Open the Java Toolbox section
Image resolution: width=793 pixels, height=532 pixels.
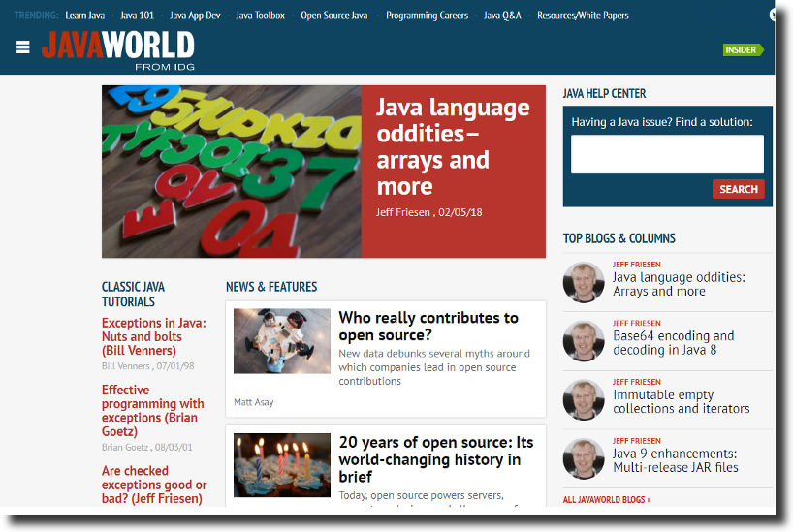pyautogui.click(x=260, y=16)
